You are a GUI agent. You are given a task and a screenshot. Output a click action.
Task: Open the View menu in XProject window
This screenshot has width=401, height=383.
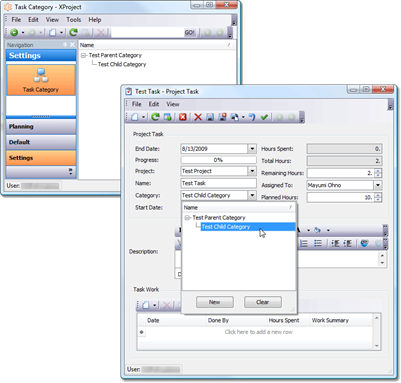point(52,20)
